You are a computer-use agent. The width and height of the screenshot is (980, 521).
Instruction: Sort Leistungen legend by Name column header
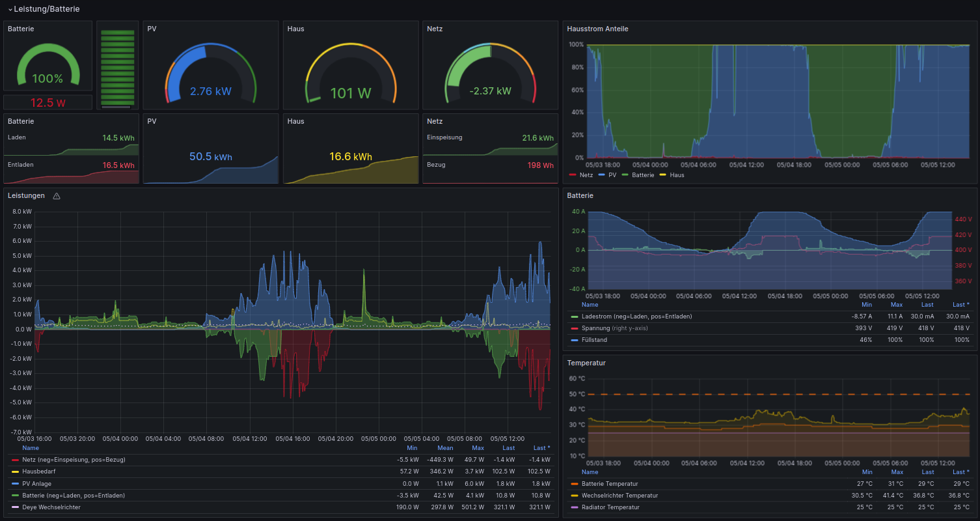[31, 448]
